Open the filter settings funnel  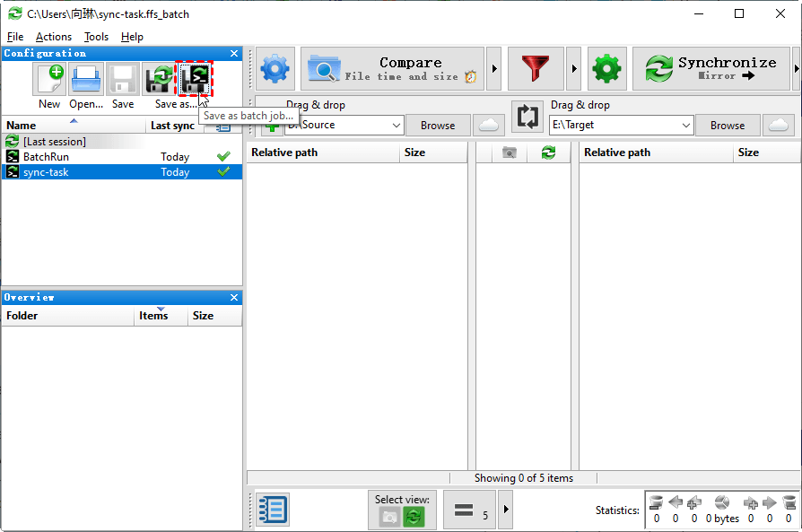pos(536,68)
